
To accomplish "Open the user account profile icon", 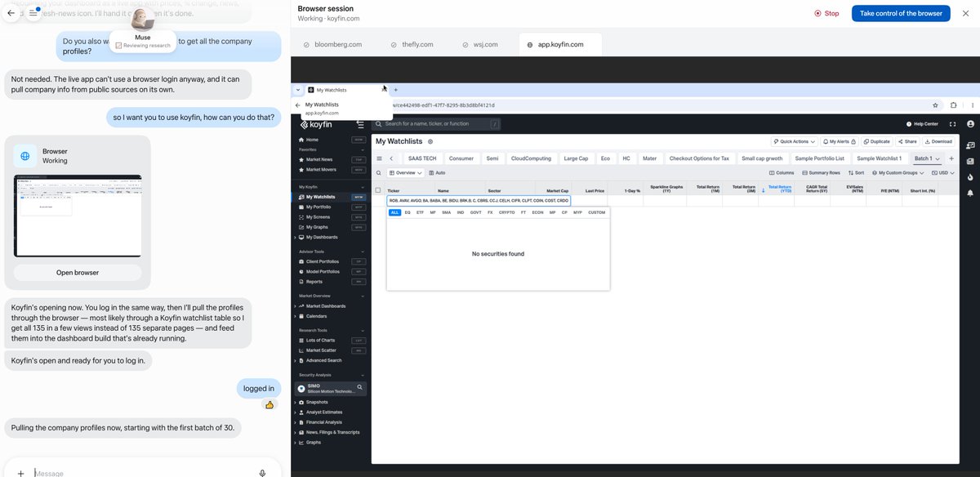I will click(x=970, y=124).
